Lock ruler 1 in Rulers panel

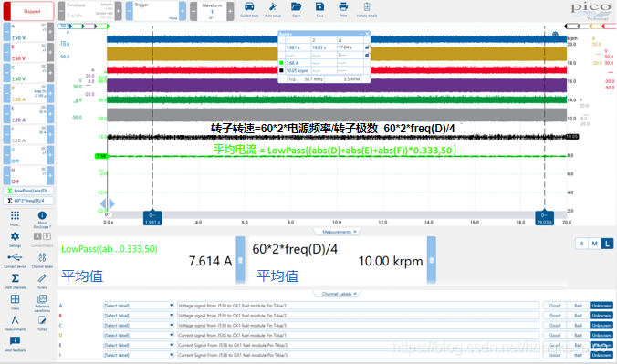pos(367,47)
